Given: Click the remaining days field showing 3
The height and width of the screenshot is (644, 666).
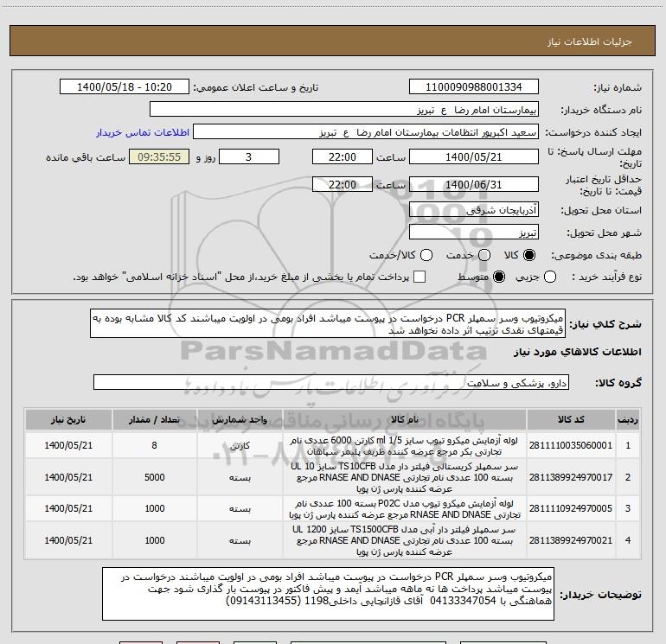Looking at the screenshot, I should 249,156.
